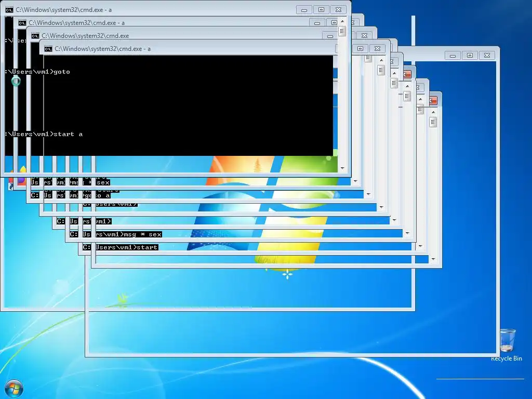Viewport: 532px width, 399px height.
Task: Click the 'Users\vm1>start a' console line
Action: pos(44,134)
